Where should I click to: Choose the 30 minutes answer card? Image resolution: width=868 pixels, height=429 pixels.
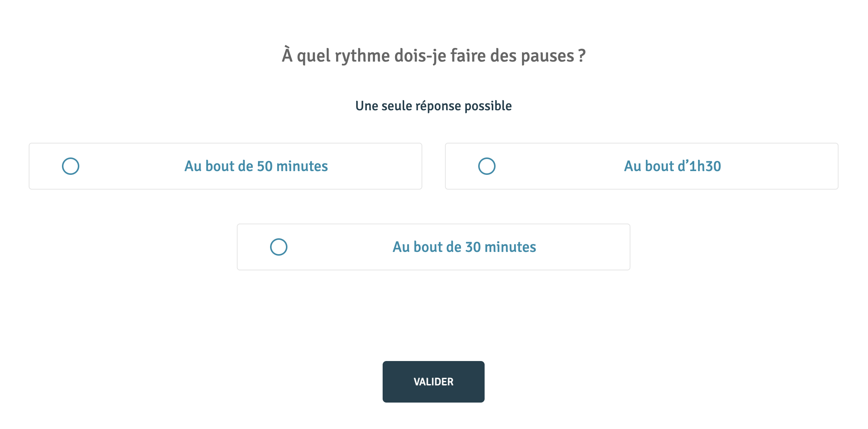tap(434, 247)
